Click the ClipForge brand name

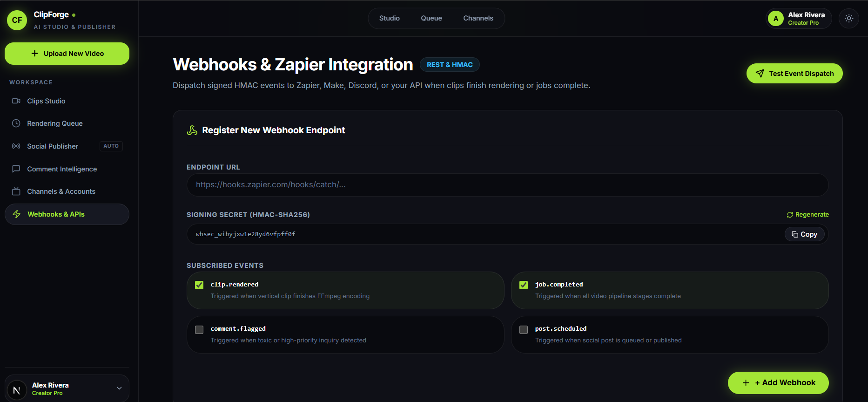pyautogui.click(x=51, y=15)
